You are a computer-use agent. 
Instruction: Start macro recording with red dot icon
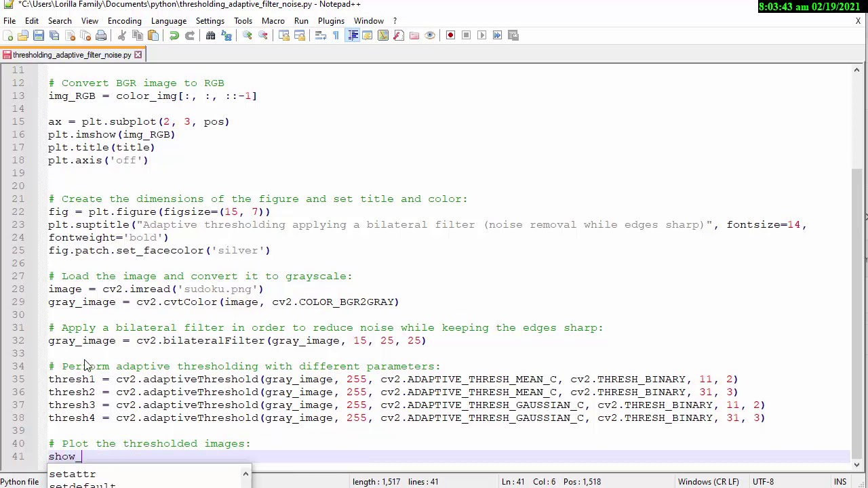(x=450, y=35)
